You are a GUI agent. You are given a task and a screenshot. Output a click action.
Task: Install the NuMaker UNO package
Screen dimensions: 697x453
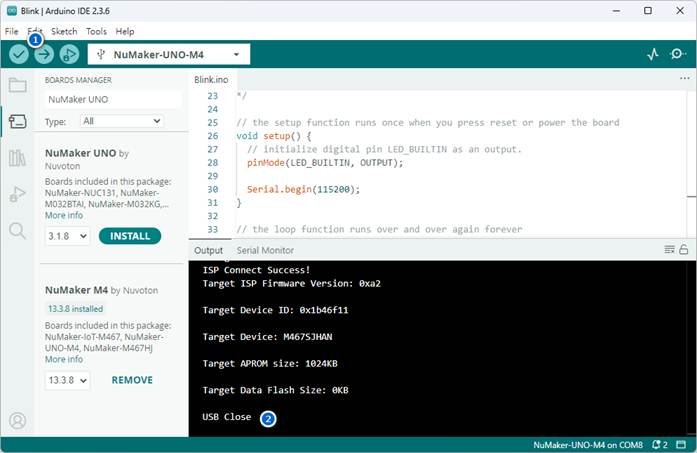pyautogui.click(x=130, y=237)
